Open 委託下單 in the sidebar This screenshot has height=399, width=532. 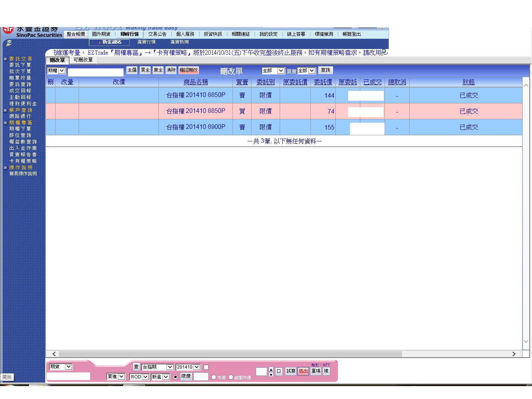[20, 65]
